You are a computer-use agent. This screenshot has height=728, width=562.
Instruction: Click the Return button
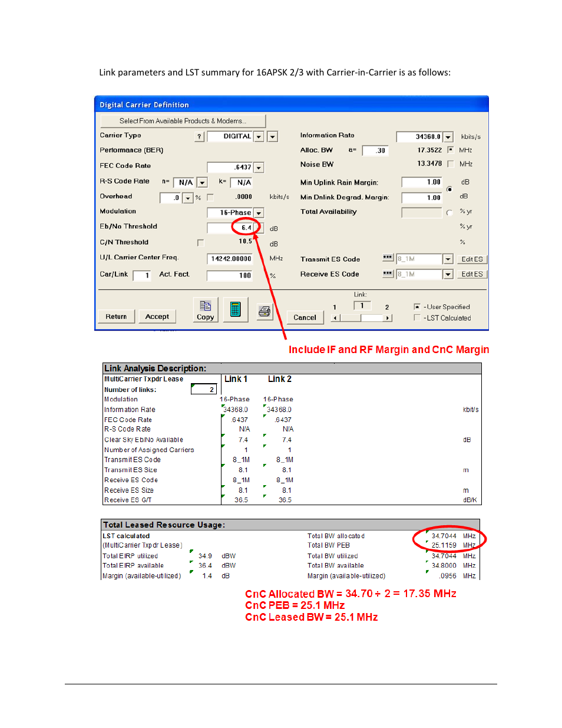pos(116,317)
